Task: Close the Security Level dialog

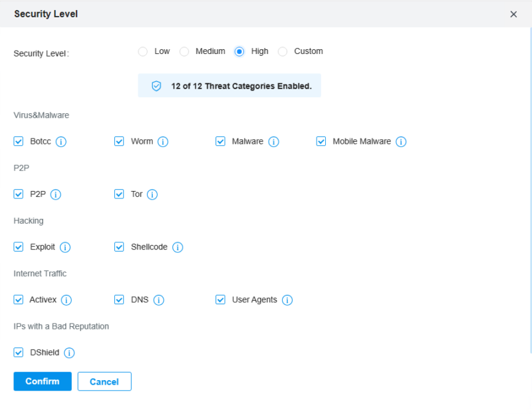Action: 514,13
